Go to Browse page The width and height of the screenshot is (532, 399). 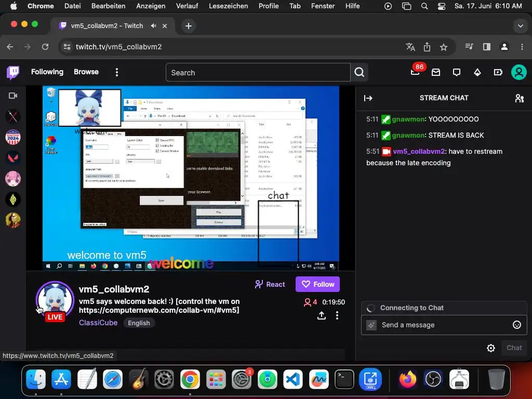point(86,72)
